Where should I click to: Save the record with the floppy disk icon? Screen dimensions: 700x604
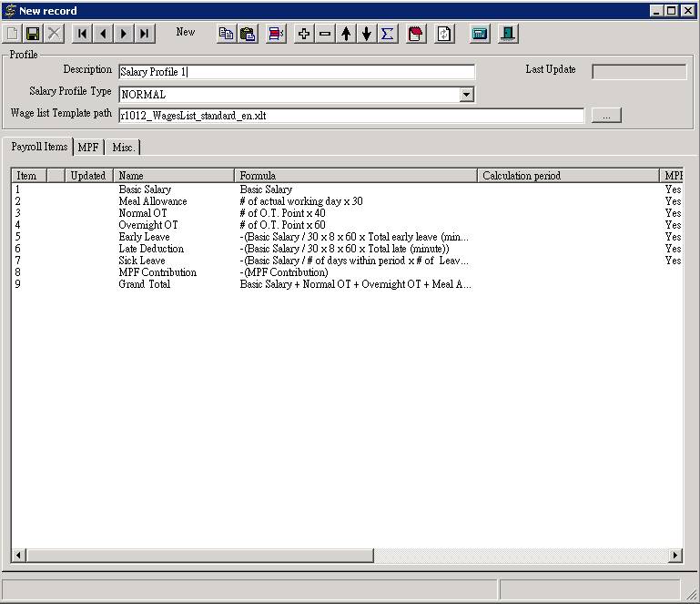click(x=33, y=34)
